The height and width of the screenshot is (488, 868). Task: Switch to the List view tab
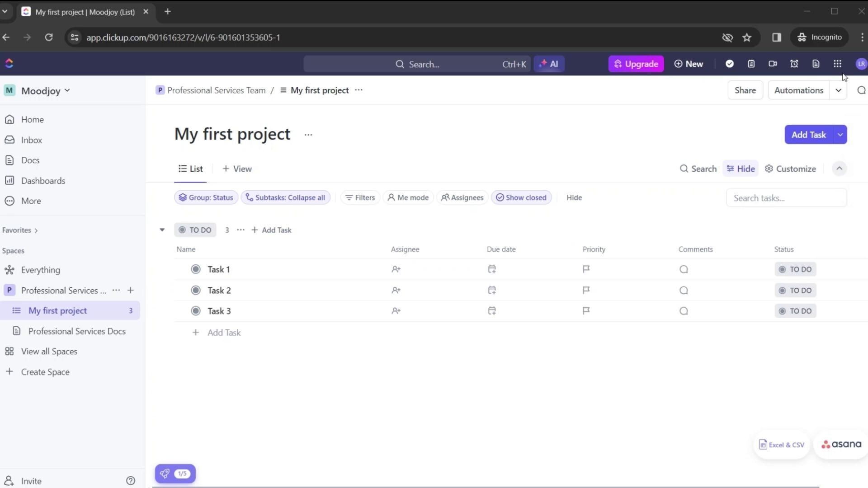point(190,169)
